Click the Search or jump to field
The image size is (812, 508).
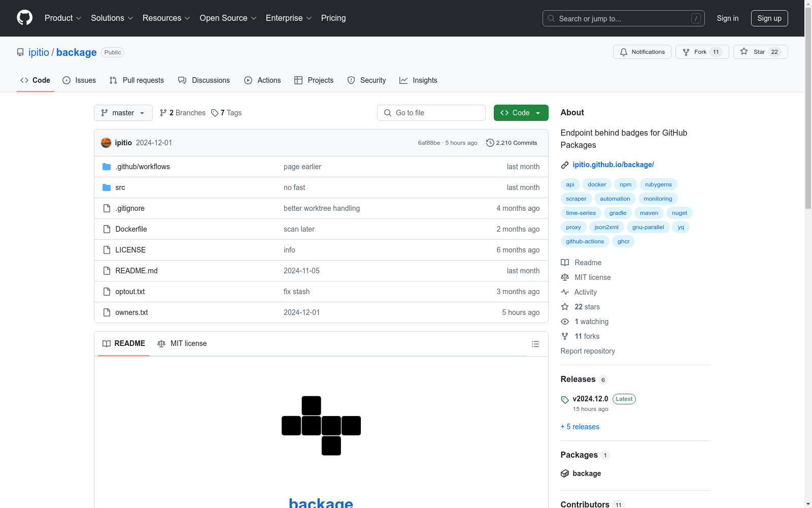(x=624, y=18)
